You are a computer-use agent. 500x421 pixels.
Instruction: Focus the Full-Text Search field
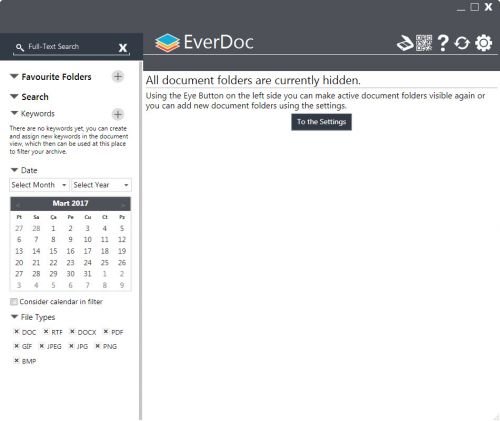(x=72, y=47)
